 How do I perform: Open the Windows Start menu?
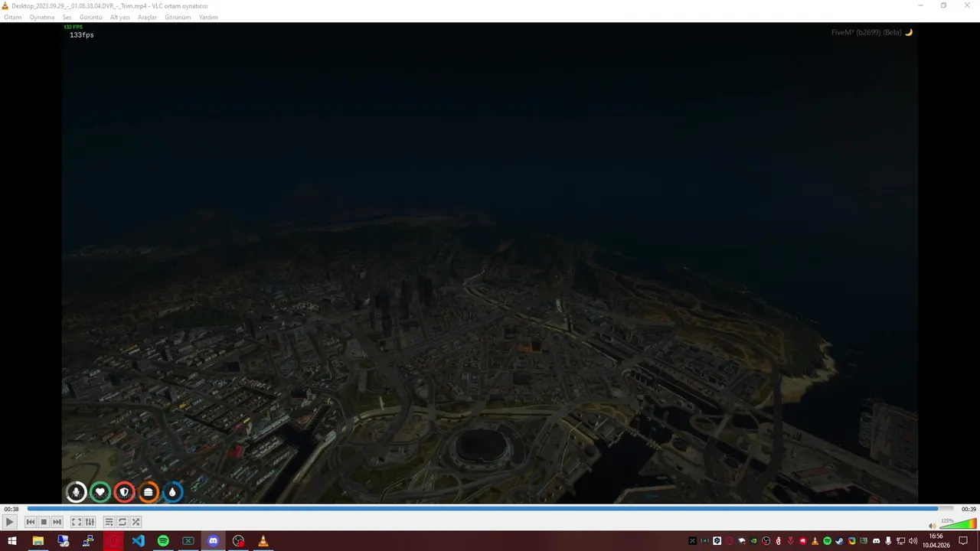click(12, 541)
